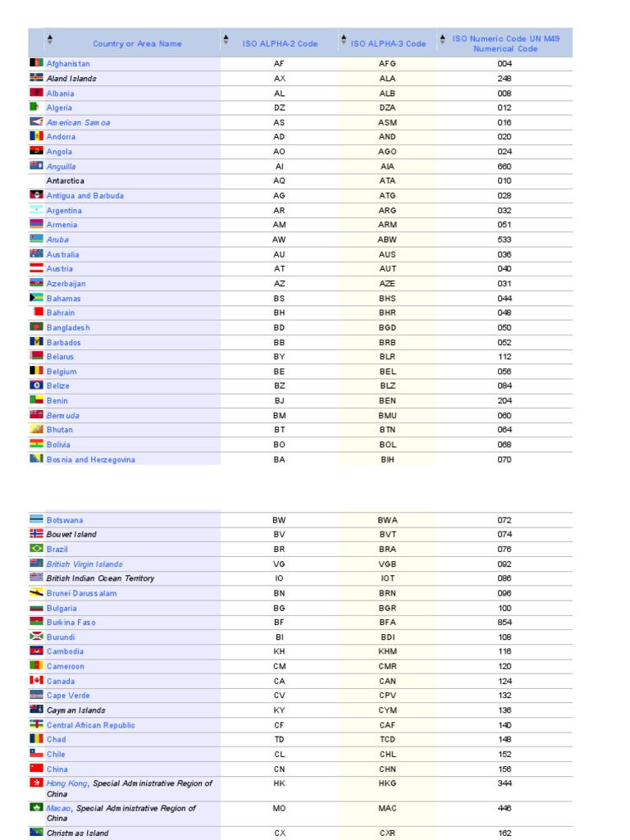Click the ISO ALPHA-3 Code column header
This screenshot has width=630, height=840.
pyautogui.click(x=388, y=43)
